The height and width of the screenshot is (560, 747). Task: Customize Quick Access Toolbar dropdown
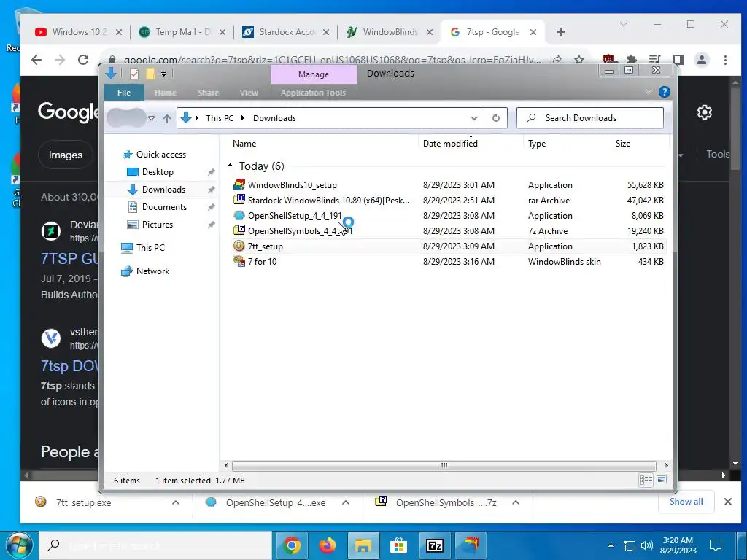pyautogui.click(x=163, y=74)
